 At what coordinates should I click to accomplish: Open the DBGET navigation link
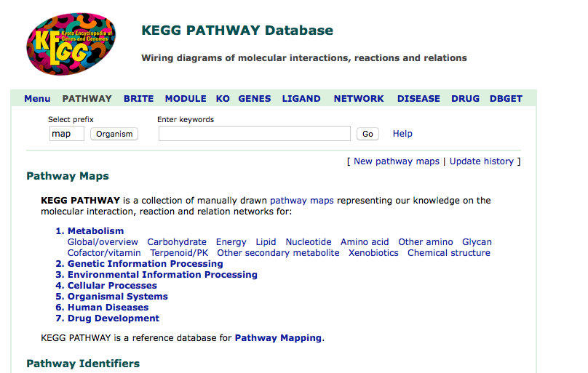point(506,99)
